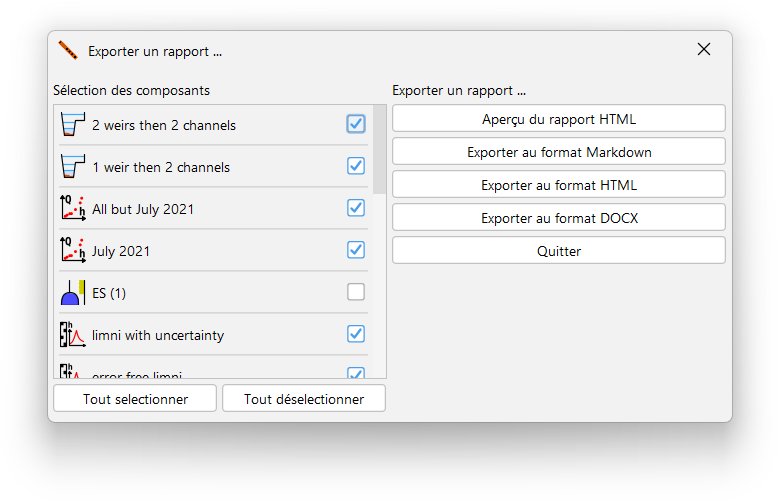Click the partially visible 'error free limni' icon
The image size is (780, 502).
click(72, 372)
